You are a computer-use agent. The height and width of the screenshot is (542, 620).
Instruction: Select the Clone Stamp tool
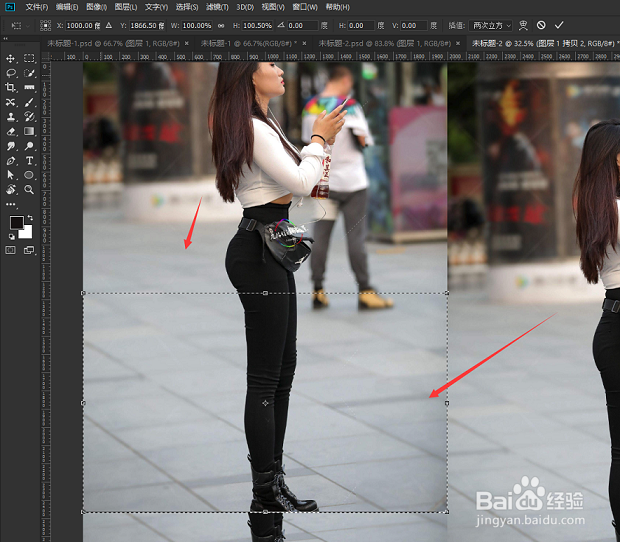tap(11, 117)
